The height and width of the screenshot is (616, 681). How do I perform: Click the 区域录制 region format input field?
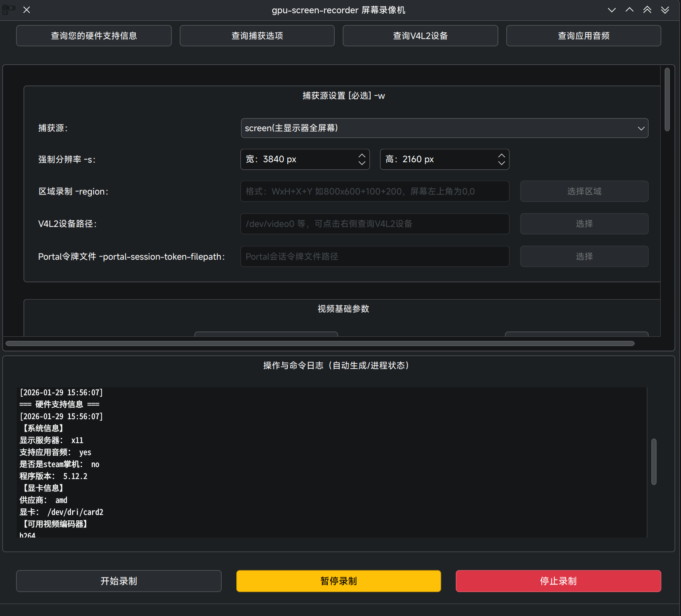click(x=375, y=191)
